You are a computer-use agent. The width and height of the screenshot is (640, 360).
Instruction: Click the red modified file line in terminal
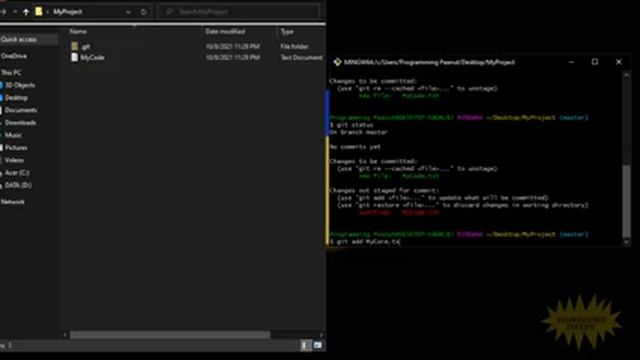click(x=399, y=213)
